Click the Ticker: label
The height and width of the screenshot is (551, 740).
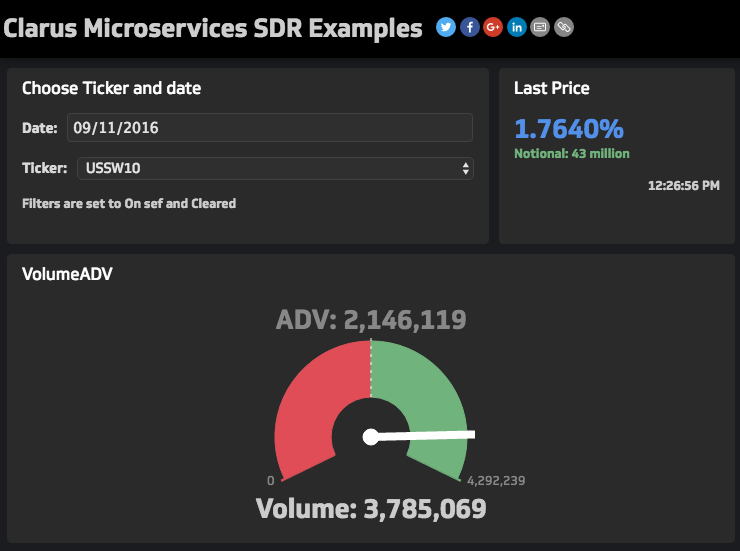44,168
